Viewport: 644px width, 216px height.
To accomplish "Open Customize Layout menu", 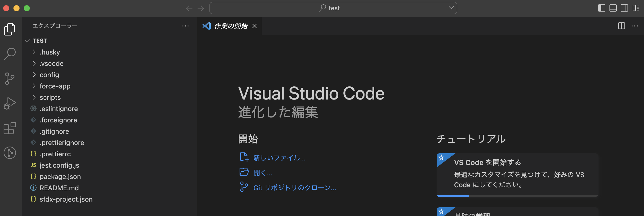I will point(636,8).
